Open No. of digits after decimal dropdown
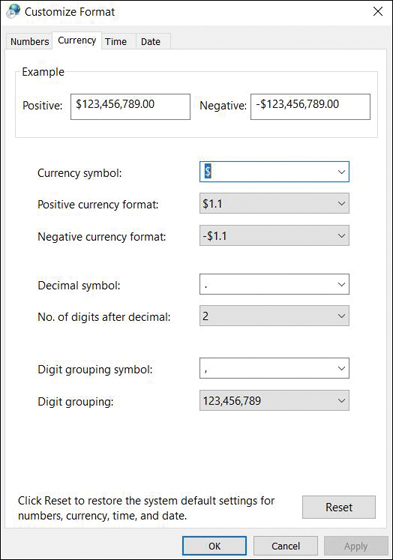 (274, 316)
